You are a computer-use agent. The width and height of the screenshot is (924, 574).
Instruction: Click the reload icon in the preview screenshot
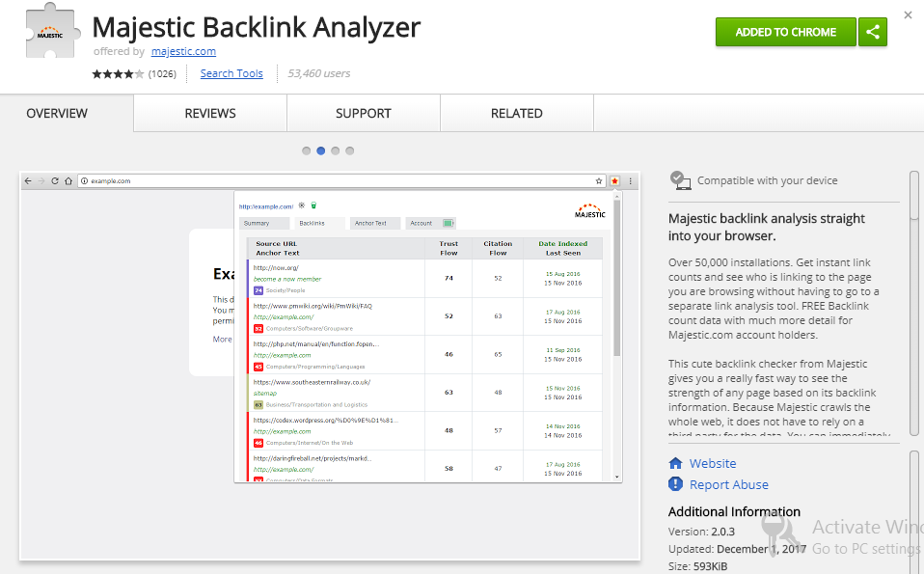click(55, 181)
